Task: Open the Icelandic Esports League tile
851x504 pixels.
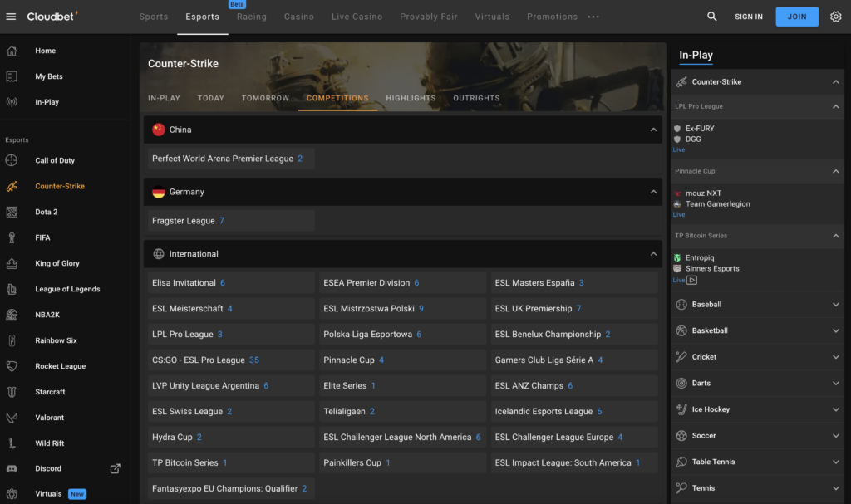Action: coord(574,411)
